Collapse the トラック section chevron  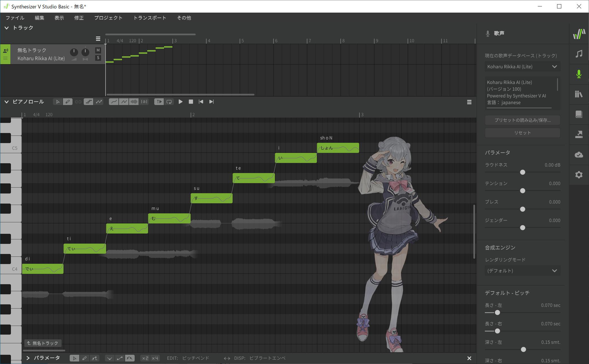(x=6, y=28)
